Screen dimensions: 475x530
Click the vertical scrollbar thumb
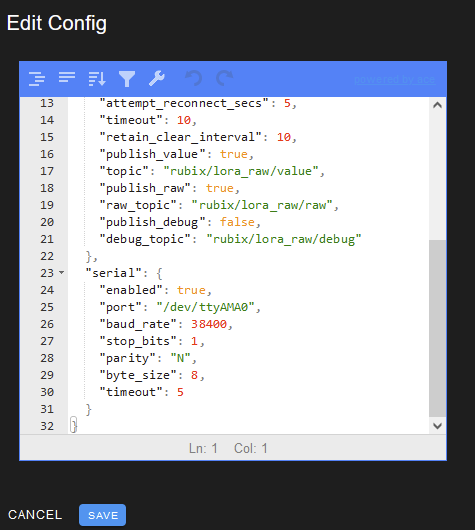tap(437, 329)
